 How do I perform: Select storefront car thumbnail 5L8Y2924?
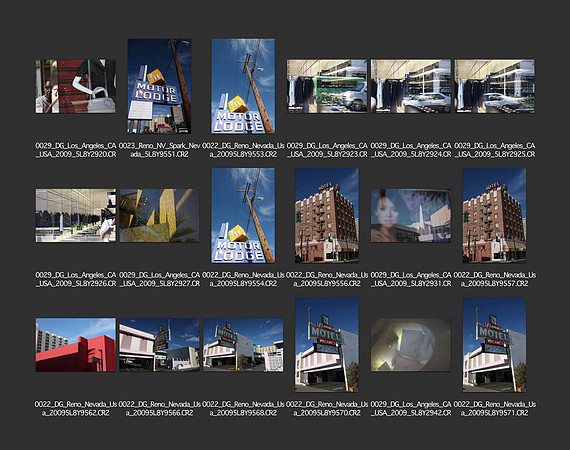pos(411,87)
